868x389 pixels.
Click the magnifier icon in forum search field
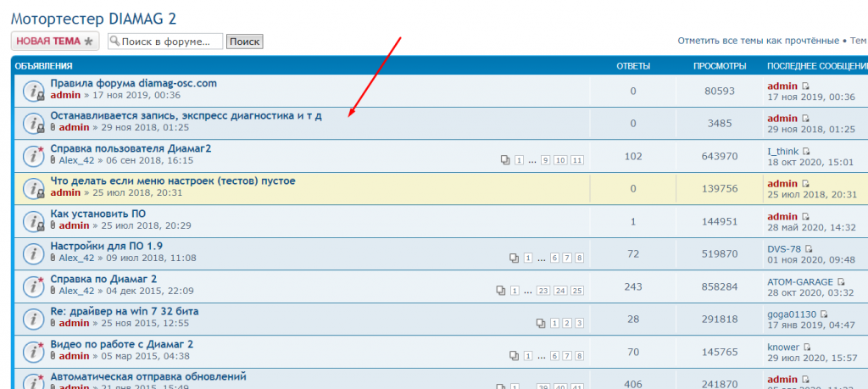[114, 41]
